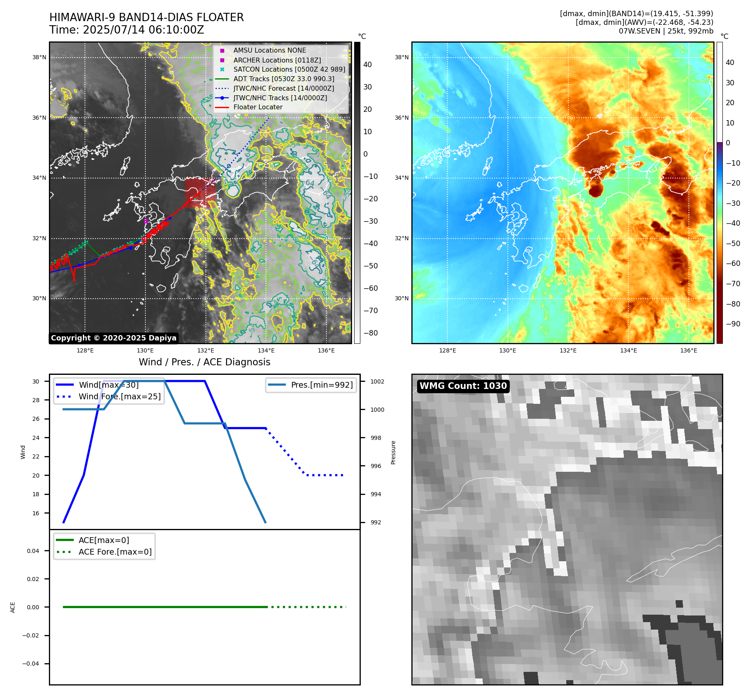Click the magenta ARCHER marker on the infrared map
The width and height of the screenshot is (751, 700).
146,221
